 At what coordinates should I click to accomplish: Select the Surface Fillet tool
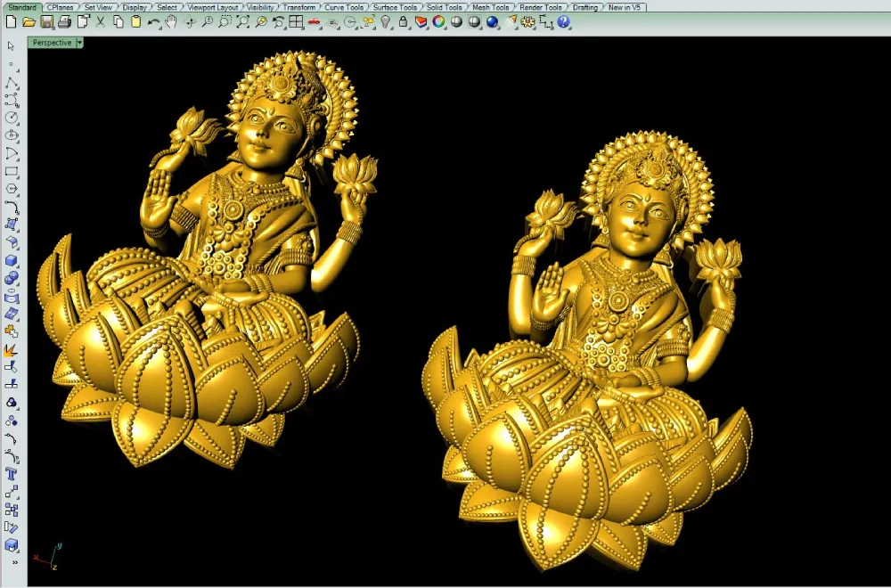pyautogui.click(x=12, y=242)
